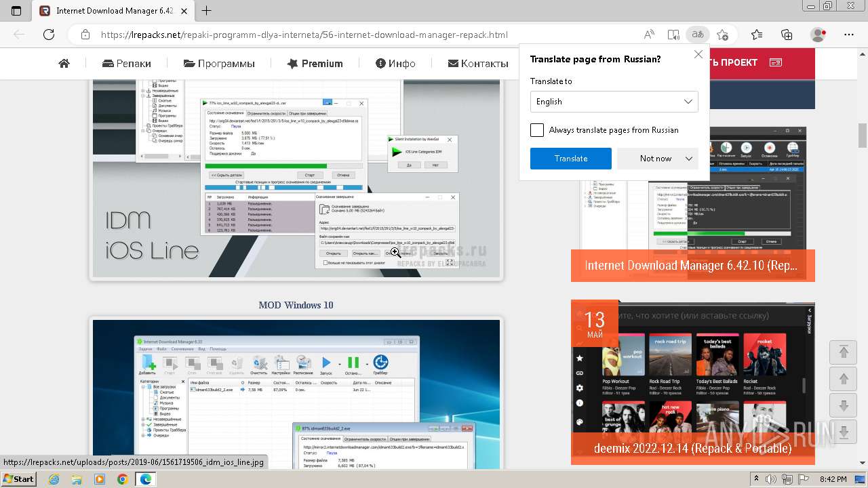868x488 pixels.
Task: Open the deemix 2022.12.14 repack link
Action: tap(692, 449)
